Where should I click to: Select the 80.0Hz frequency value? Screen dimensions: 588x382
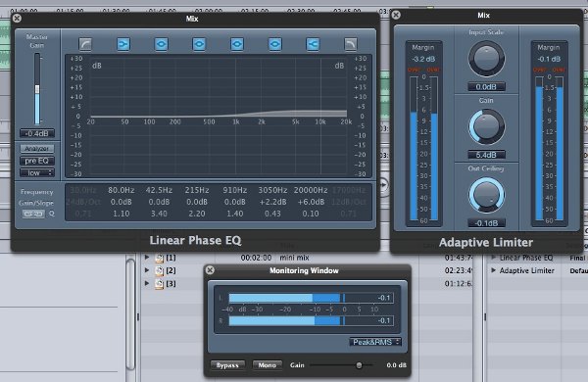pyautogui.click(x=122, y=190)
